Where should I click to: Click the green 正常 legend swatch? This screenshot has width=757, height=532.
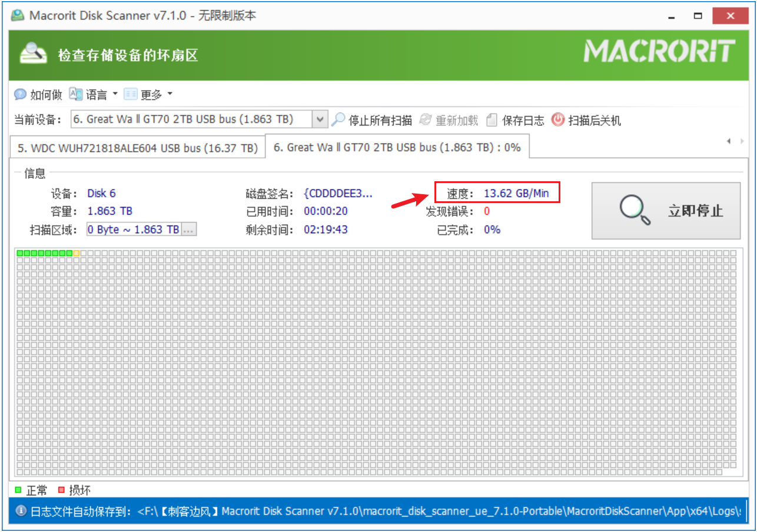click(19, 490)
